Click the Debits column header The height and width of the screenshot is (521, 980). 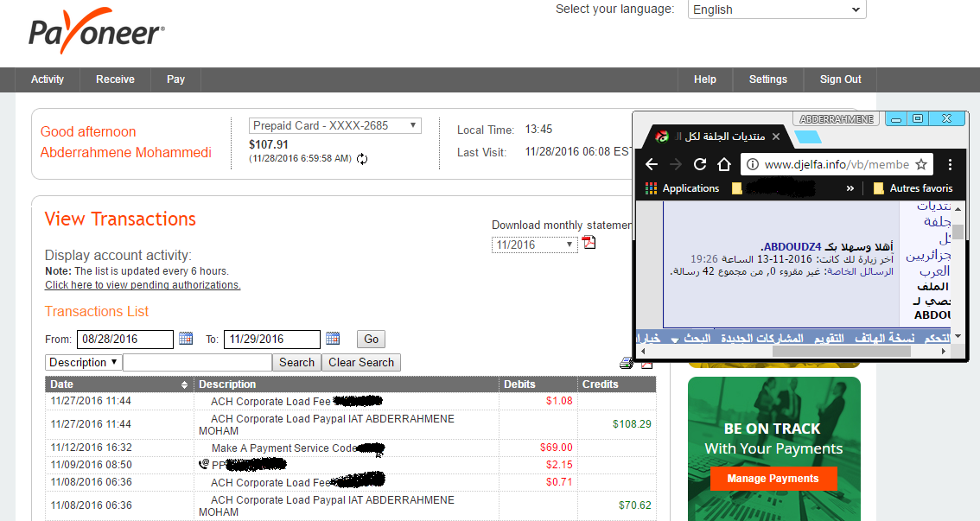click(x=538, y=384)
